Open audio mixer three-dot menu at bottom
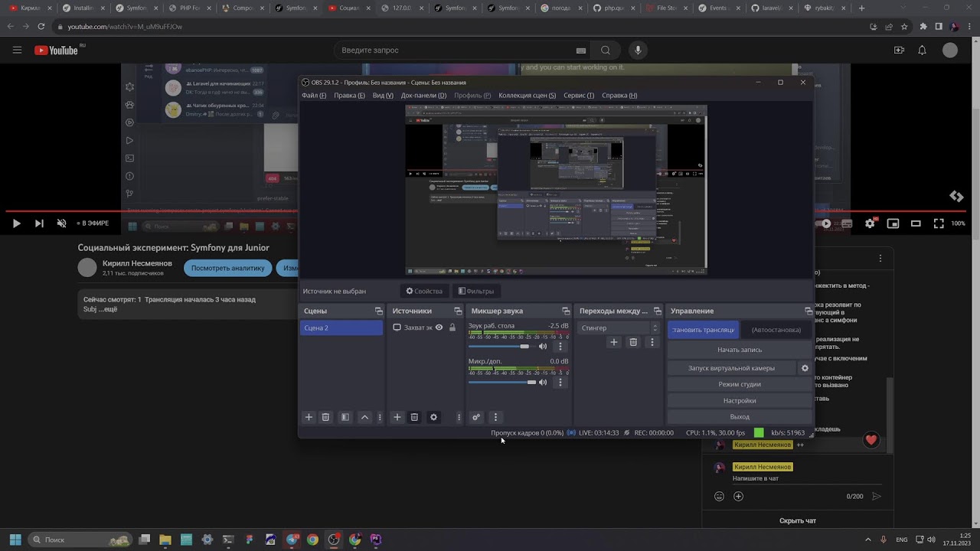The image size is (980, 551). [x=495, y=417]
